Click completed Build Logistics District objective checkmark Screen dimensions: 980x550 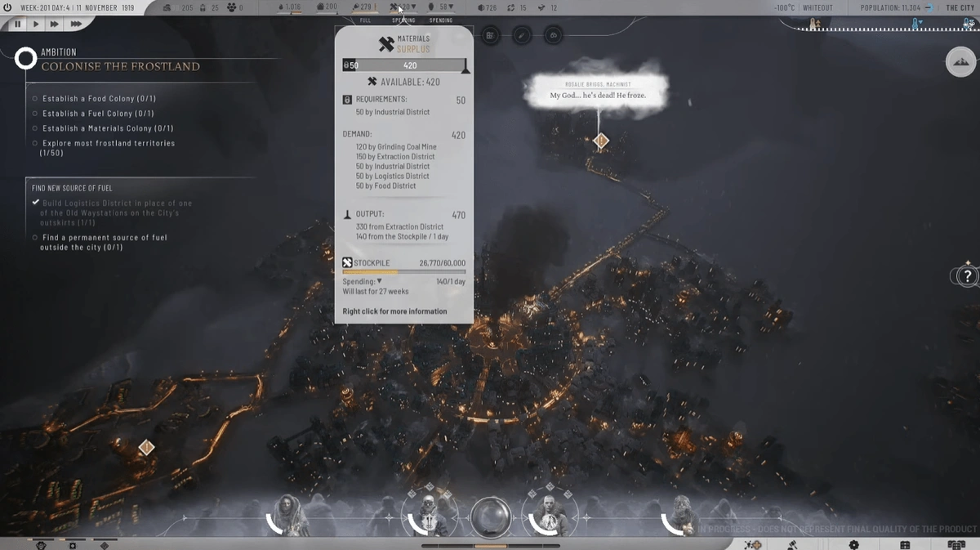click(x=35, y=203)
